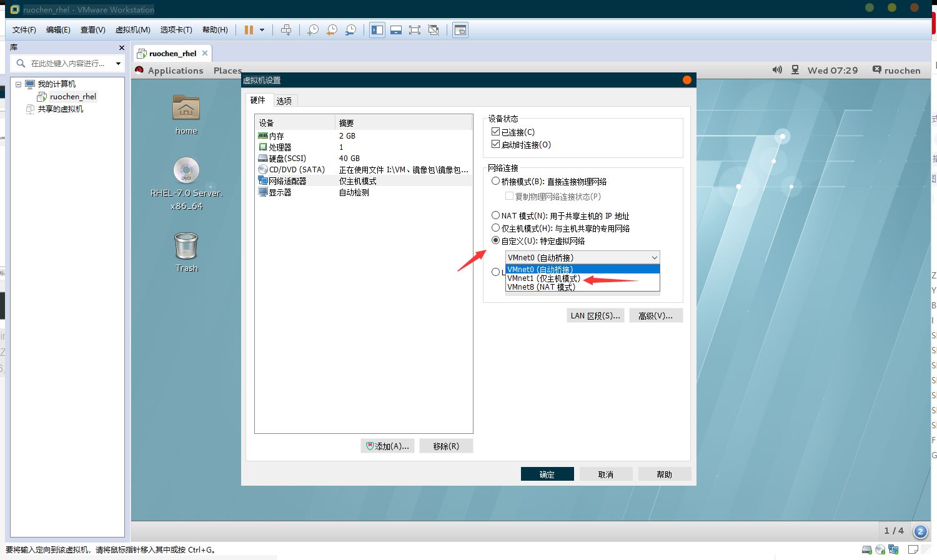937x560 pixels.
Task: Choose VMnet1 (仅主机模式) from the list
Action: 583,278
